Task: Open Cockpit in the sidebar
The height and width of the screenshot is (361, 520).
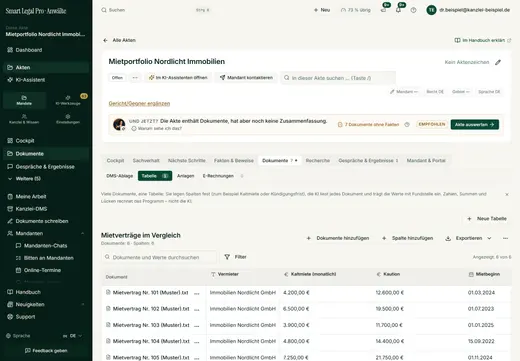Action: coord(46,141)
